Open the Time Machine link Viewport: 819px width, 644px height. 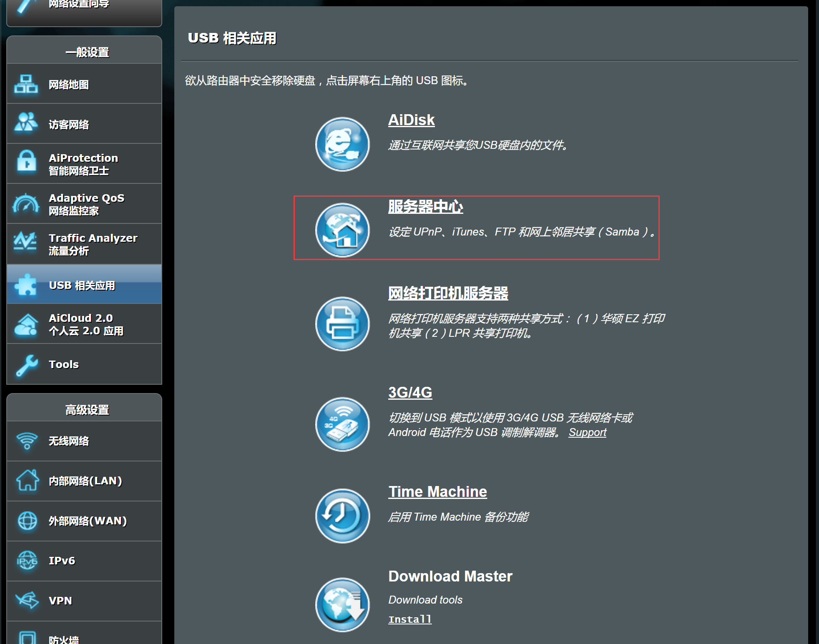point(437,492)
